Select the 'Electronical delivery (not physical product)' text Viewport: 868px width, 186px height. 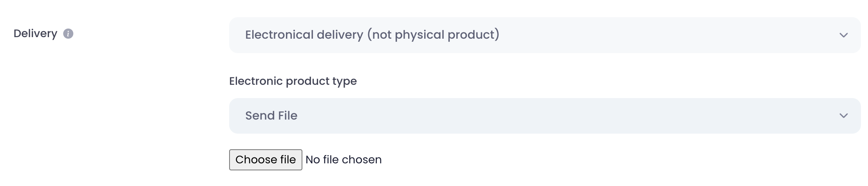[x=372, y=35]
